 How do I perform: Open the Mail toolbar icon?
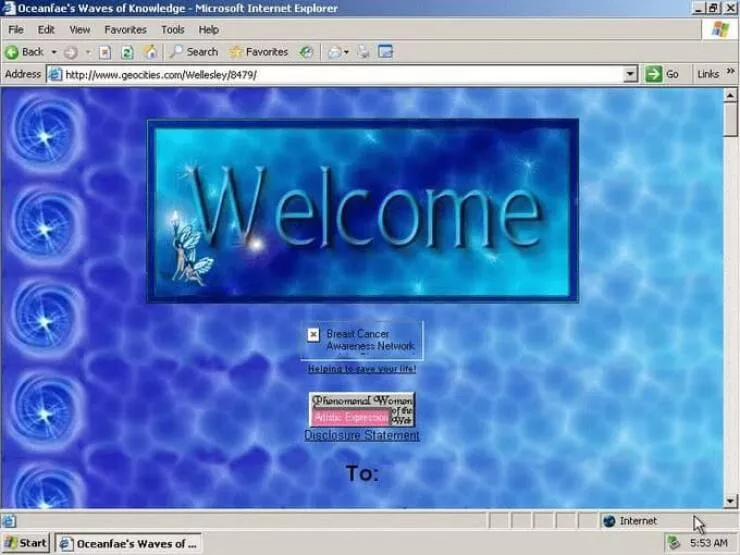click(x=335, y=52)
